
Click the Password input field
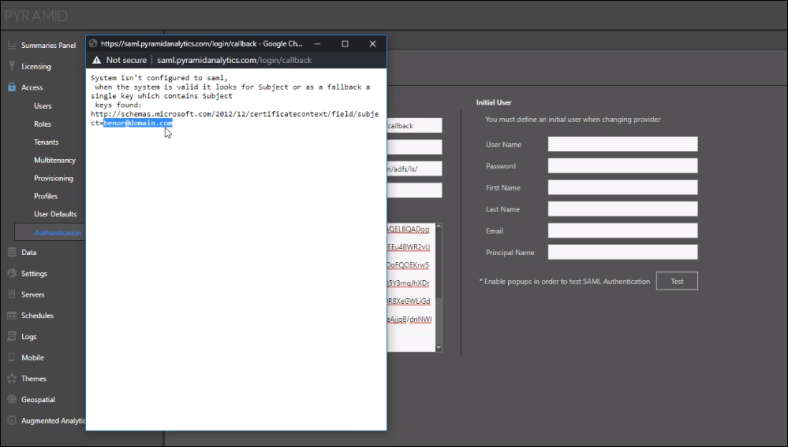pos(623,166)
